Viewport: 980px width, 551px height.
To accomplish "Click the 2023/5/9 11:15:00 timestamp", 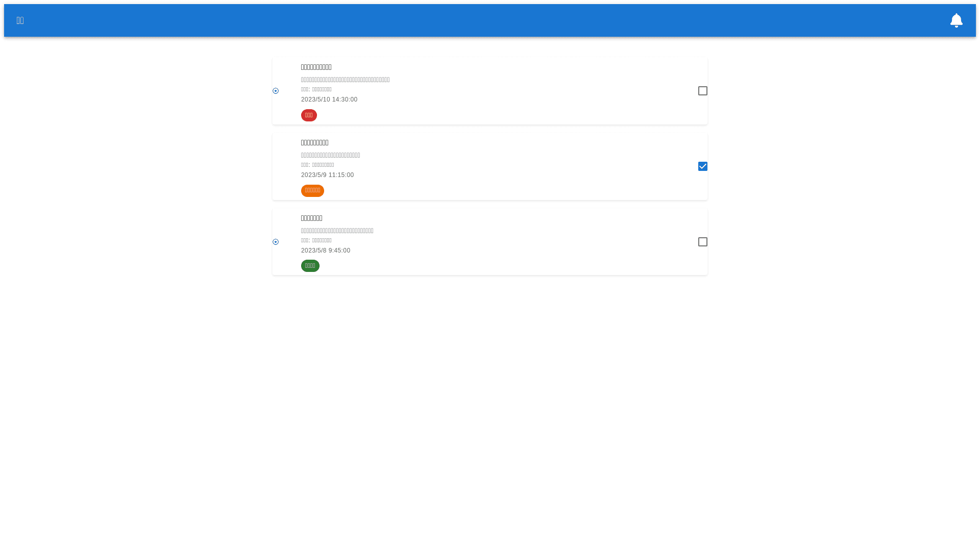I will point(327,175).
